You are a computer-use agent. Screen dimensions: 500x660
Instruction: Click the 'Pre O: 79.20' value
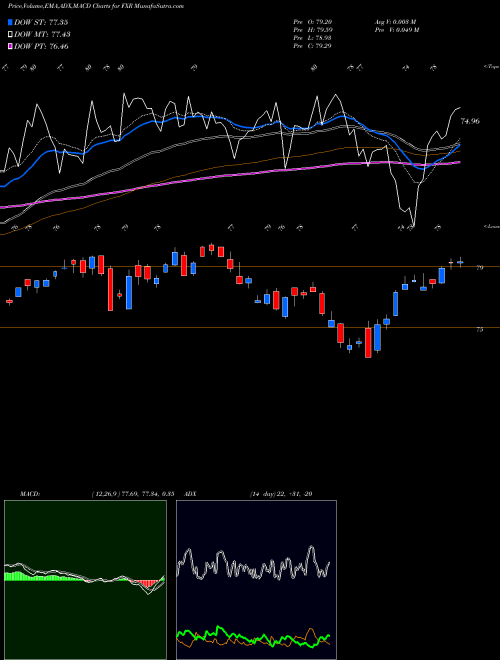[x=313, y=22]
